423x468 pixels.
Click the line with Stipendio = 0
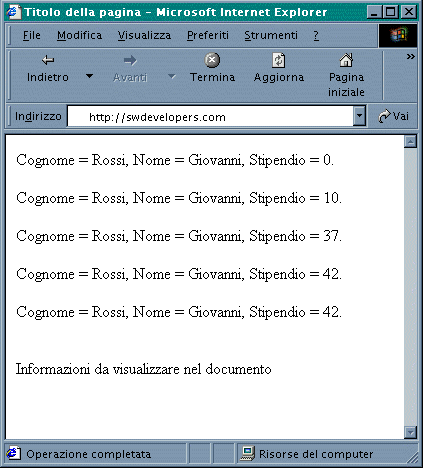click(175, 160)
